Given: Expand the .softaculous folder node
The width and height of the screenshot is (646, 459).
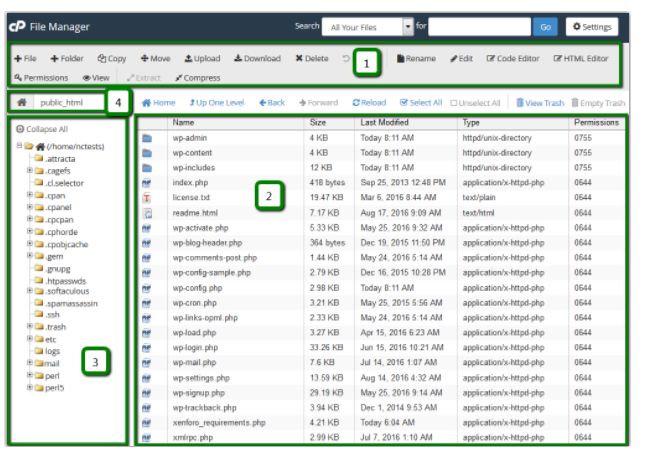Looking at the screenshot, I should 30,290.
